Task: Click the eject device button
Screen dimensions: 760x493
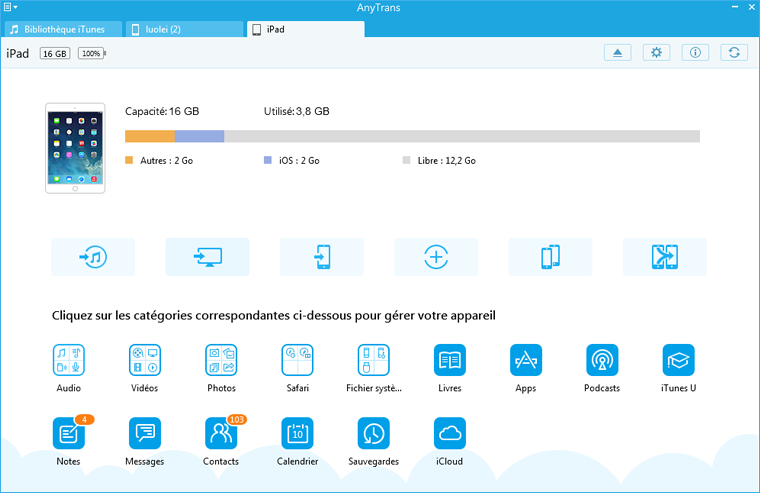Action: pyautogui.click(x=617, y=53)
